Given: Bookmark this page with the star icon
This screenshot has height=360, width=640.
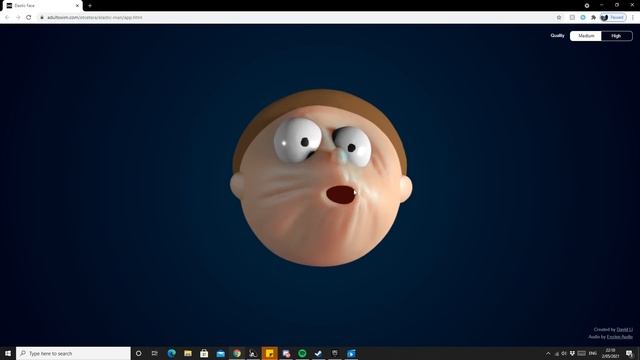Looking at the screenshot, I should (559, 18).
